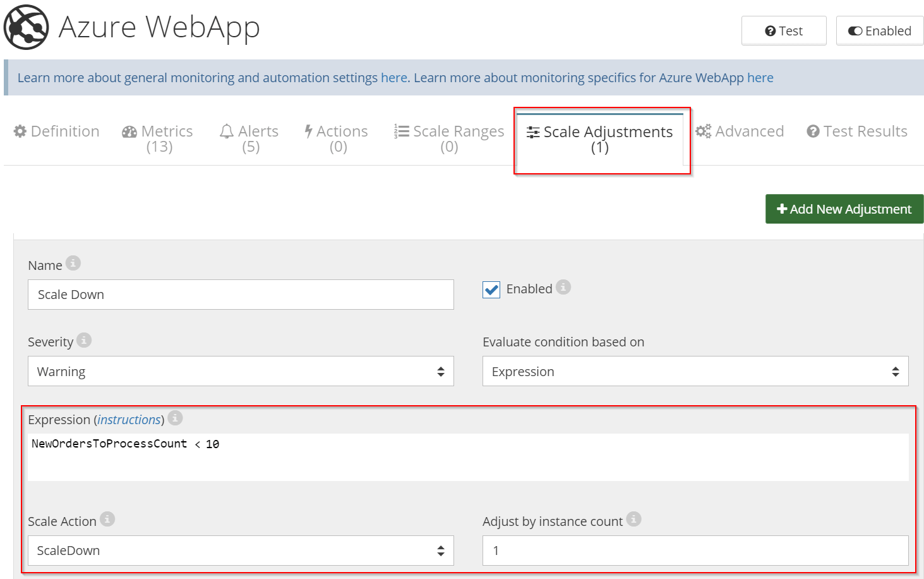Click the info icon next to Name
This screenshot has height=579, width=924.
pos(73,263)
